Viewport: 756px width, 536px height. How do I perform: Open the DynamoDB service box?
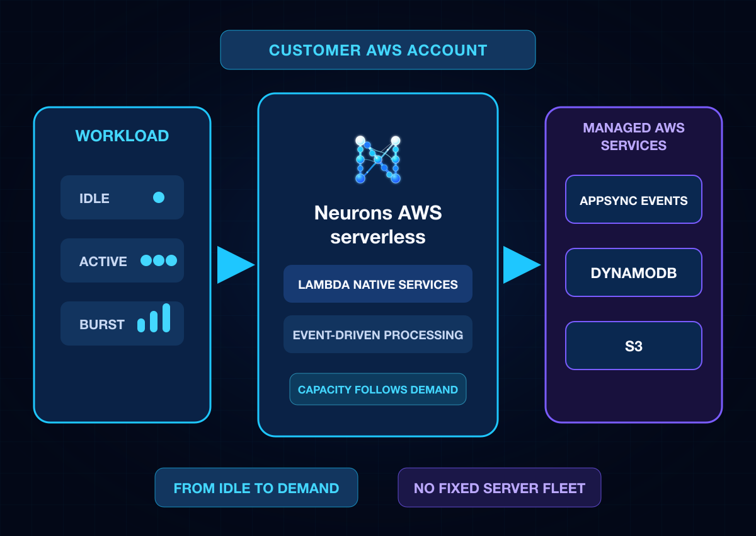634,272
